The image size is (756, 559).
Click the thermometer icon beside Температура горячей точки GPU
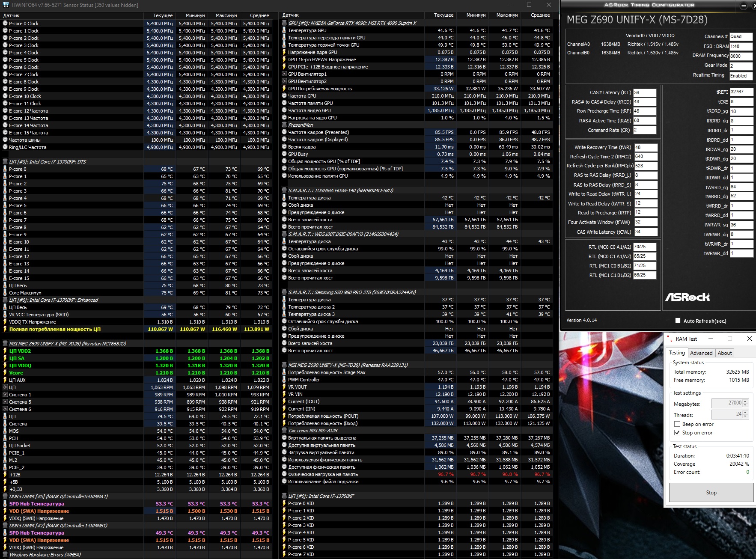284,45
